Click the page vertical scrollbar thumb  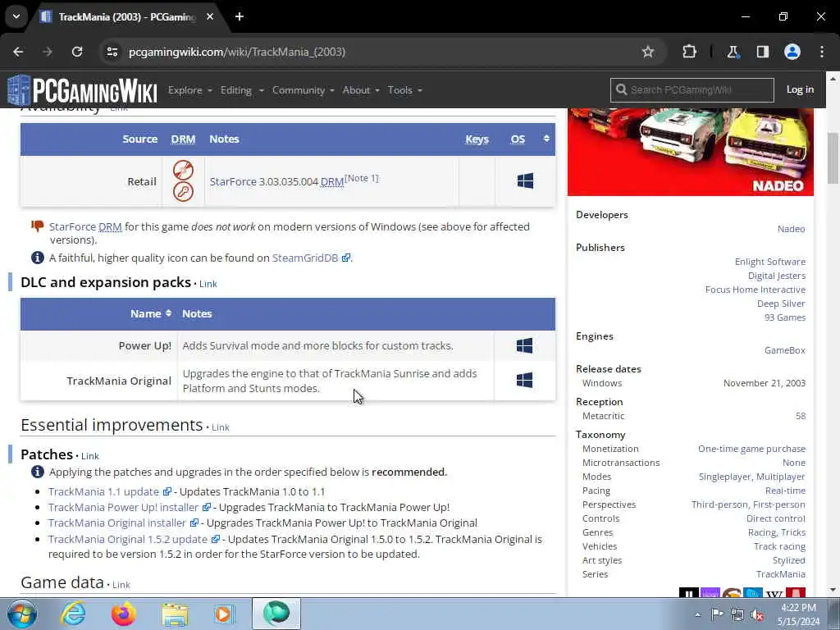833,158
